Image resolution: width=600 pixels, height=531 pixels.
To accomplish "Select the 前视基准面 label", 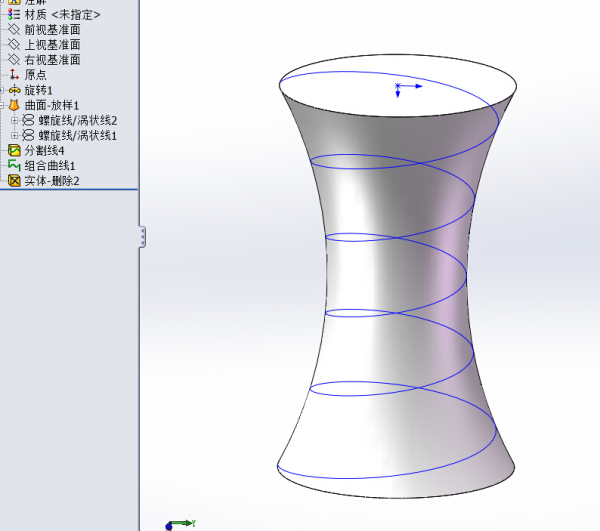I will pos(52,29).
